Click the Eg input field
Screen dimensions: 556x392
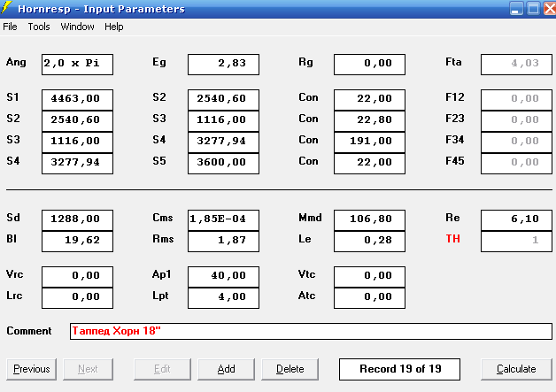[x=223, y=65]
